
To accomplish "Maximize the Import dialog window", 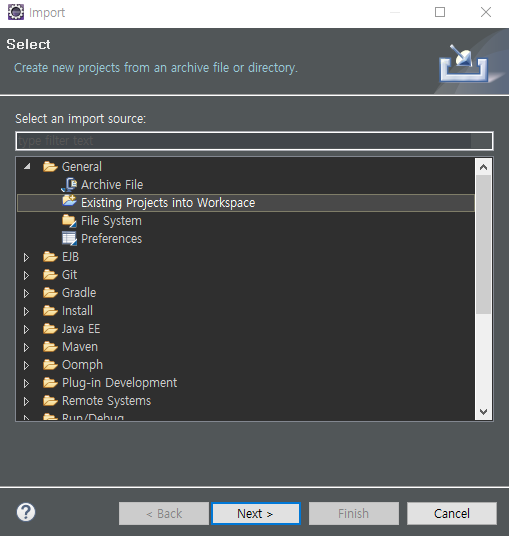I will click(440, 12).
